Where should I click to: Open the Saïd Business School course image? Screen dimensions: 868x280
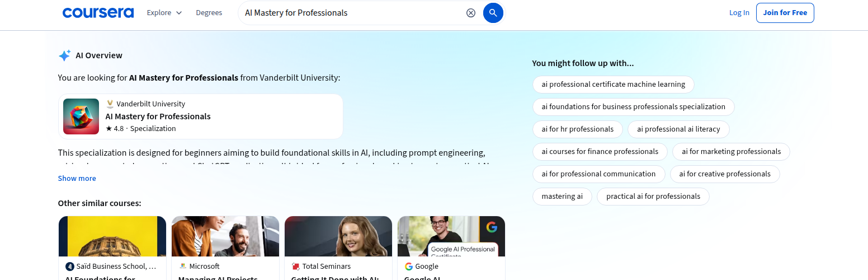tap(112, 236)
